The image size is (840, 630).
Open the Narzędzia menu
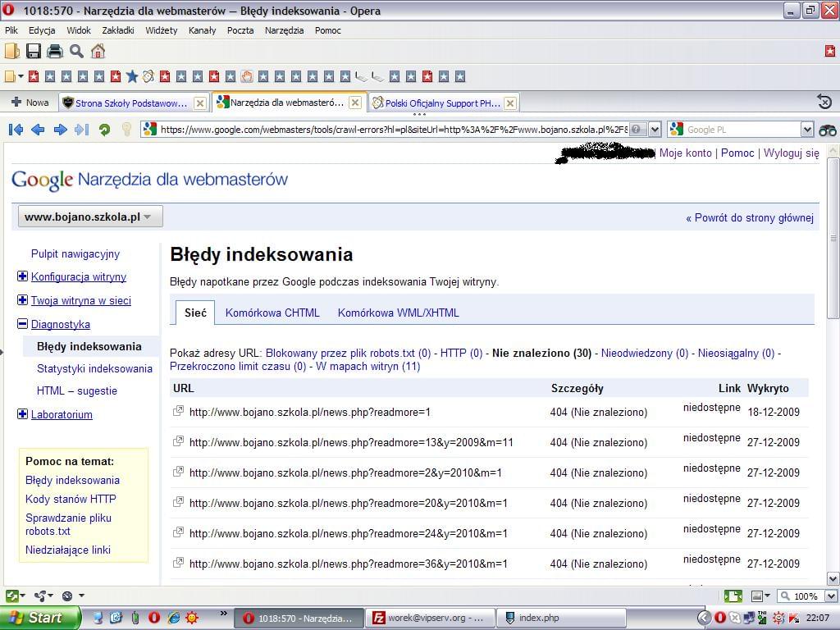tap(284, 30)
